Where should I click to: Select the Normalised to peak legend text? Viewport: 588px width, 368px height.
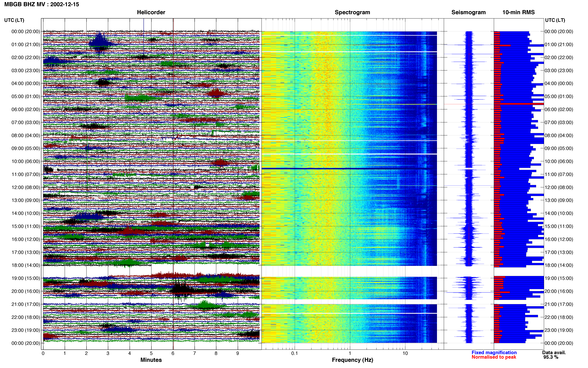point(494,357)
